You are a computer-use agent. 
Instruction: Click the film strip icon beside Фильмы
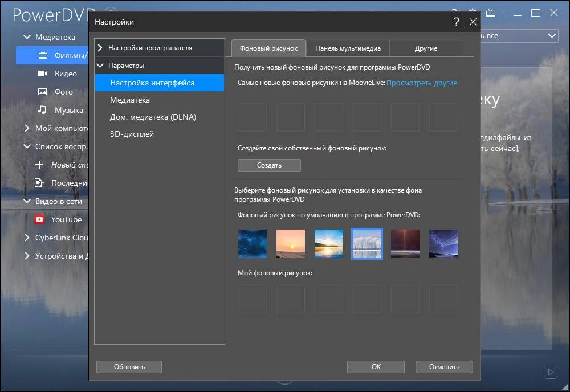click(x=43, y=55)
